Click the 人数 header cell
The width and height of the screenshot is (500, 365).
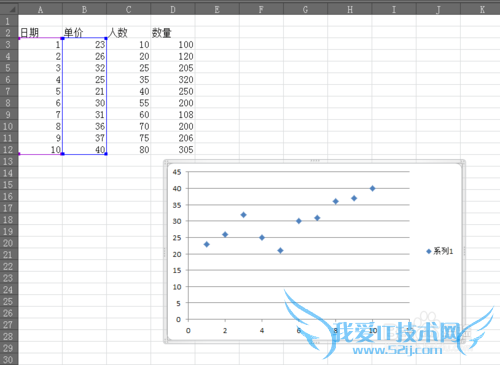pos(129,33)
